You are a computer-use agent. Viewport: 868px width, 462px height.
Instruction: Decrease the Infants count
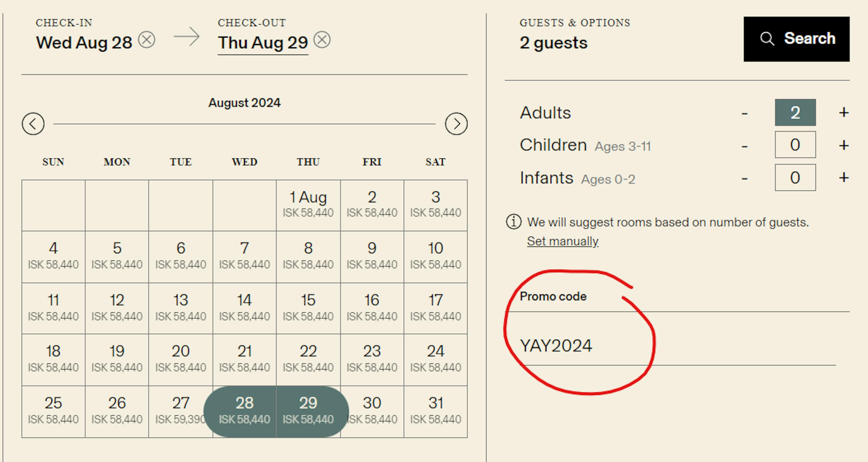745,178
